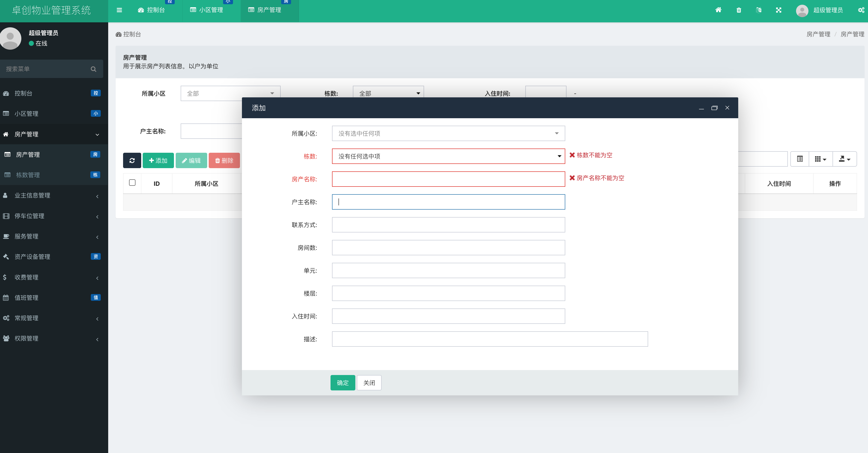Focus the 房产名称 input field

[x=448, y=179]
